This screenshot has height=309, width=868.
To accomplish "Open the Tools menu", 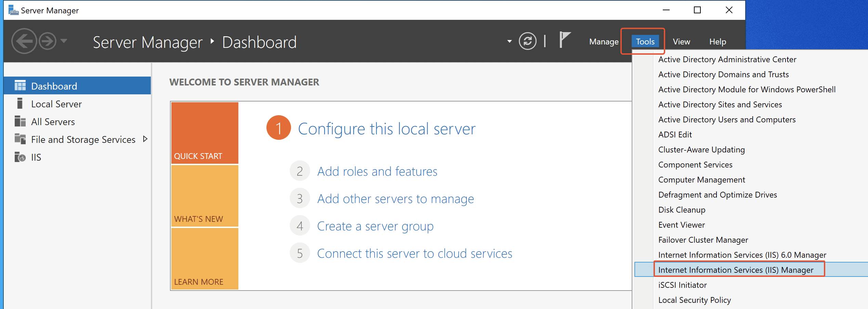I will [645, 42].
